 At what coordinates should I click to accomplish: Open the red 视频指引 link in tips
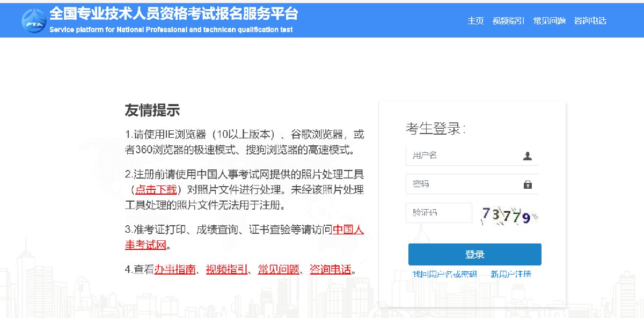pyautogui.click(x=226, y=269)
